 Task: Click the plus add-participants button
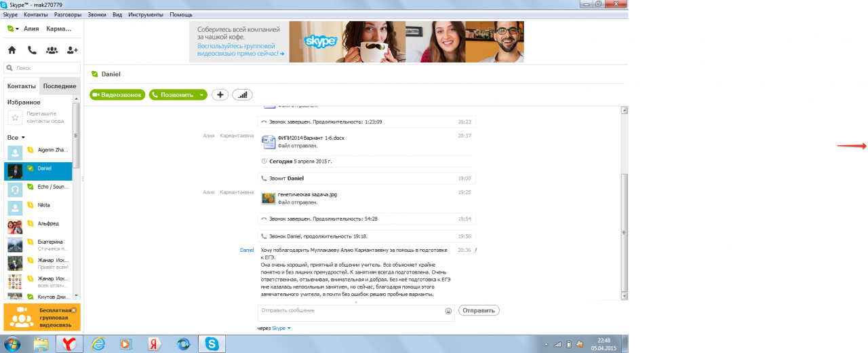[x=219, y=95]
